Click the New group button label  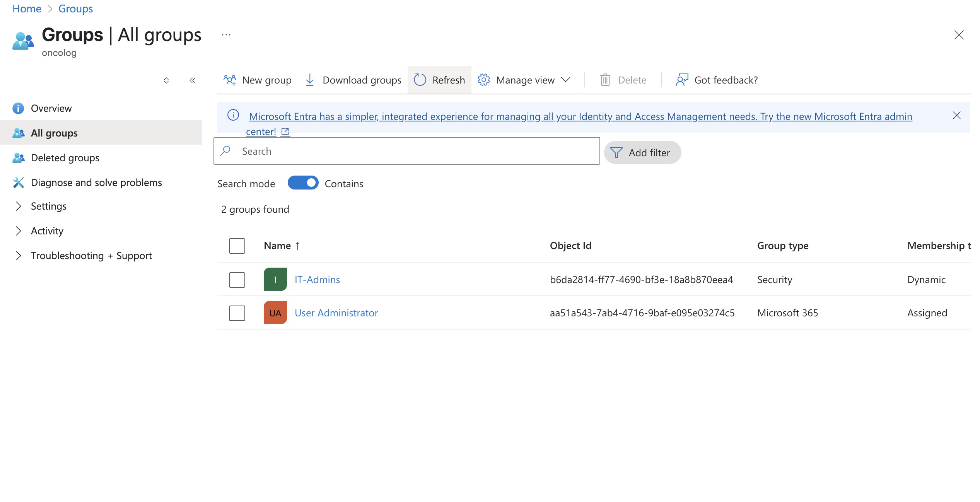(x=267, y=80)
